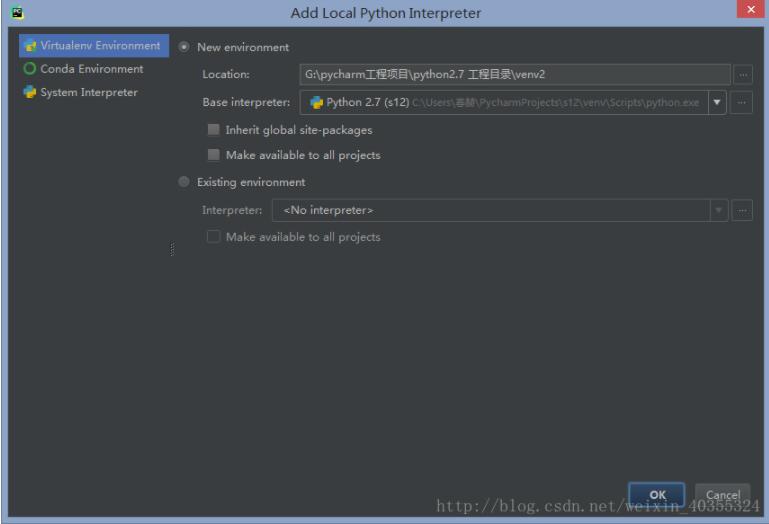Choose the Existing environment radio button
Screen dimensions: 769x524
(x=184, y=182)
